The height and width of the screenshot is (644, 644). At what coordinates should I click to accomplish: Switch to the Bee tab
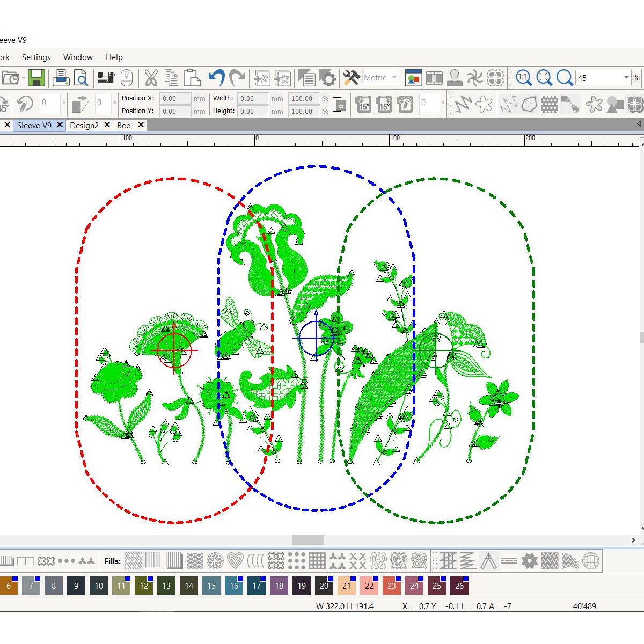click(x=122, y=125)
